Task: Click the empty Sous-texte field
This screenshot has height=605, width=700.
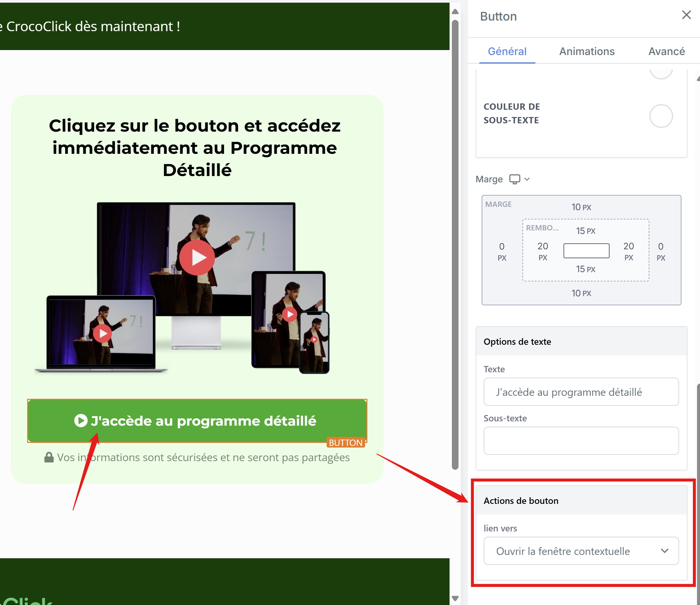Action: [x=581, y=441]
